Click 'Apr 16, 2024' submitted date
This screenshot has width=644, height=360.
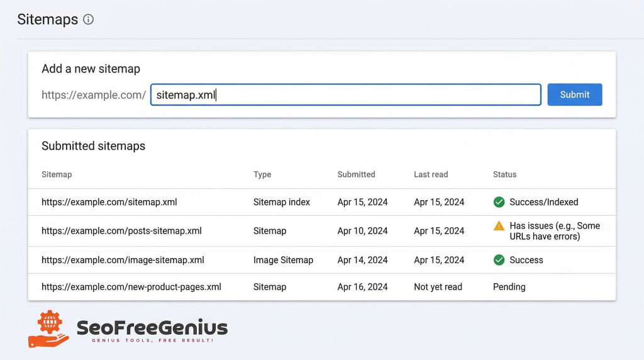pyautogui.click(x=363, y=287)
